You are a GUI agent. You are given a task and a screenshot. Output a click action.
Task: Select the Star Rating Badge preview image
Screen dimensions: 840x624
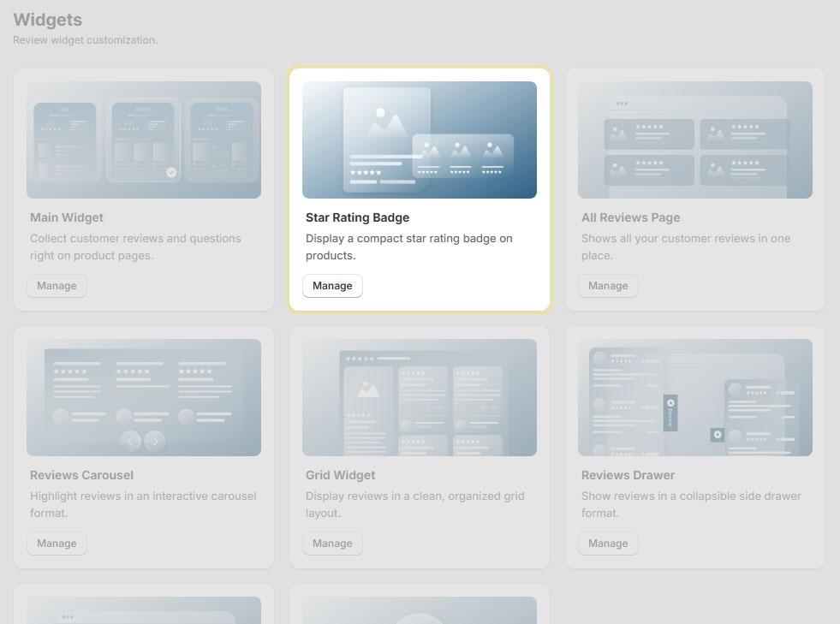(420, 140)
